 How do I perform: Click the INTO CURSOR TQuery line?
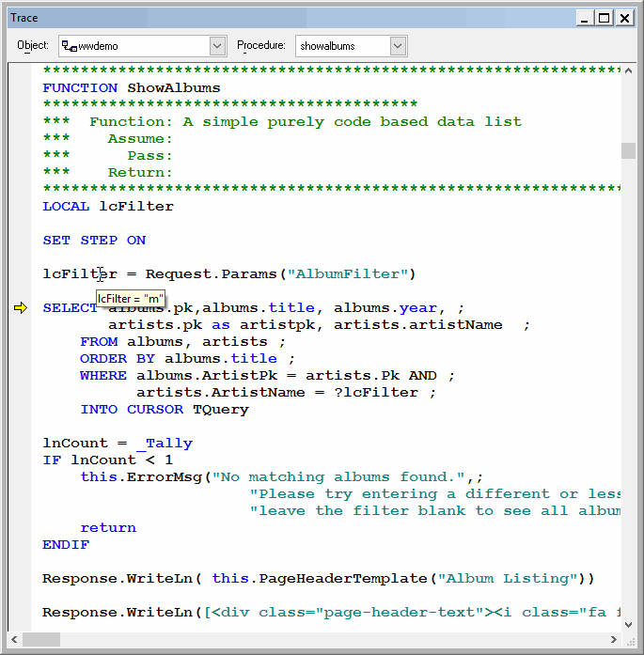[x=165, y=409]
